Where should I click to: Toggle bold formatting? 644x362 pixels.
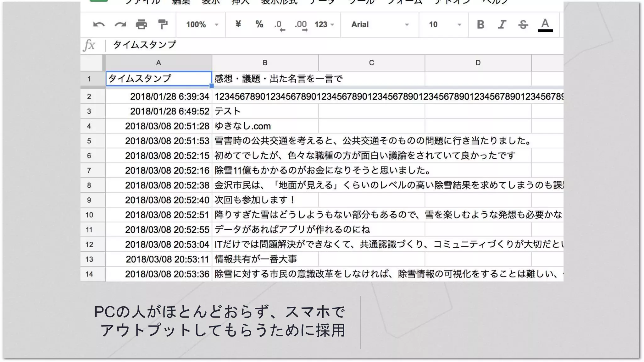click(480, 25)
